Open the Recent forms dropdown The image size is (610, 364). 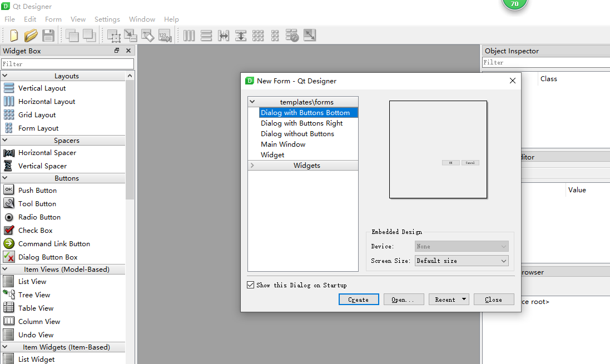(449, 299)
